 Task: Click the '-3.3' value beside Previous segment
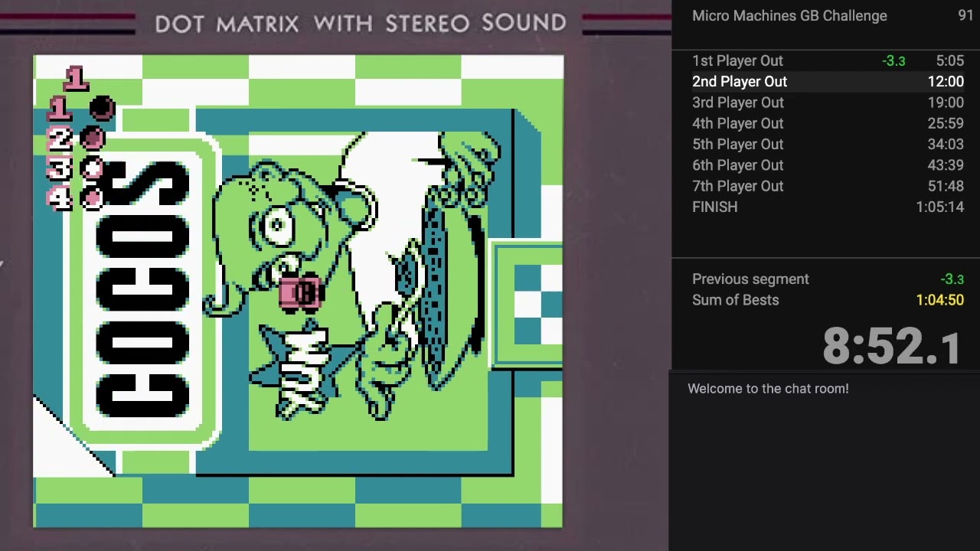point(952,280)
